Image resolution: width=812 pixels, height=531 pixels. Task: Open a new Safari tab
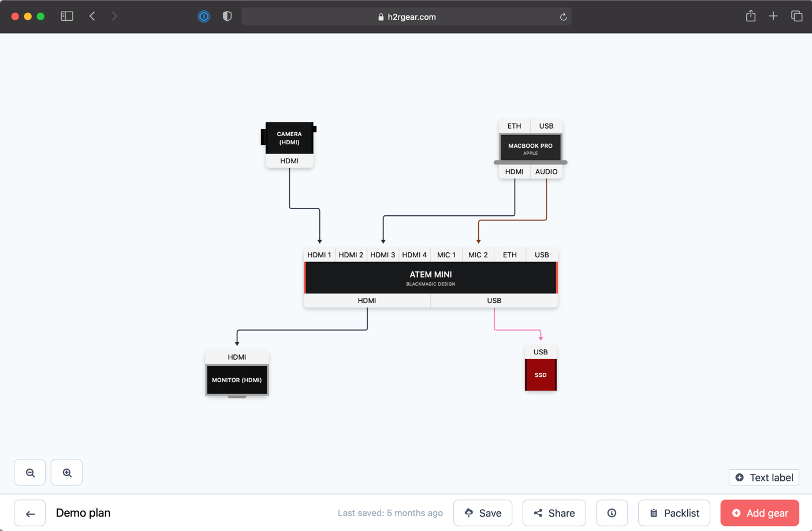(x=773, y=16)
